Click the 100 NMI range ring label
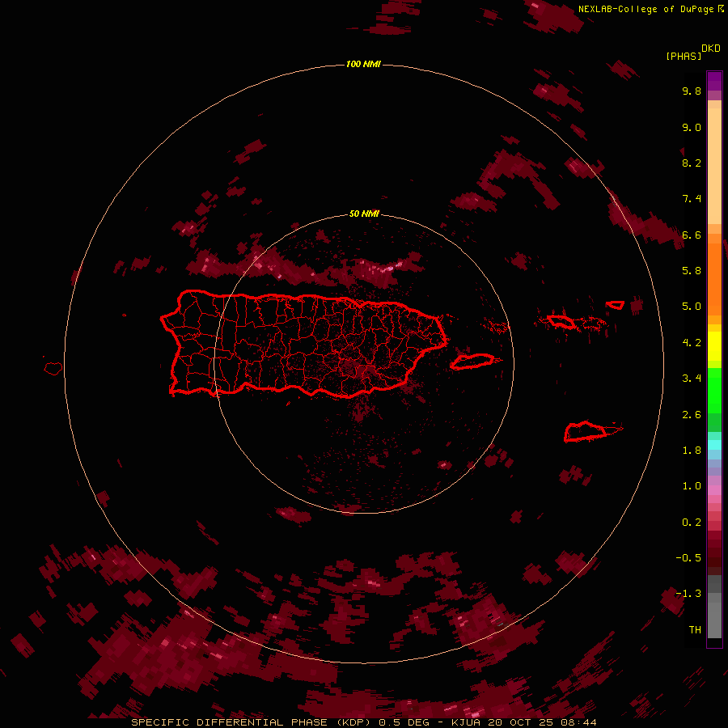The width and height of the screenshot is (728, 728). click(363, 64)
